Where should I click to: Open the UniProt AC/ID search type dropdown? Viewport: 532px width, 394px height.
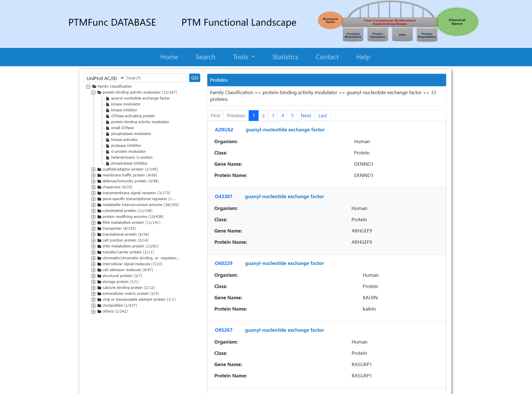[x=105, y=78]
